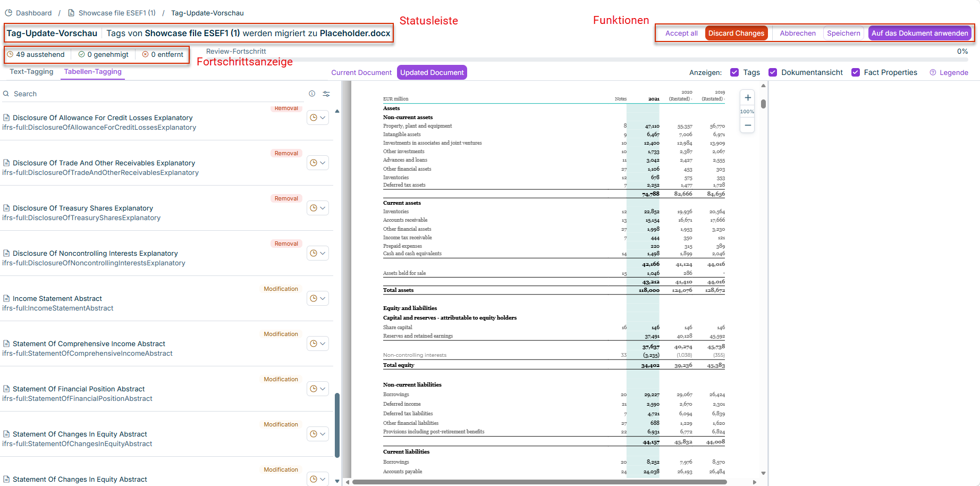
Task: Zoom in with the plus icon
Action: (748, 97)
